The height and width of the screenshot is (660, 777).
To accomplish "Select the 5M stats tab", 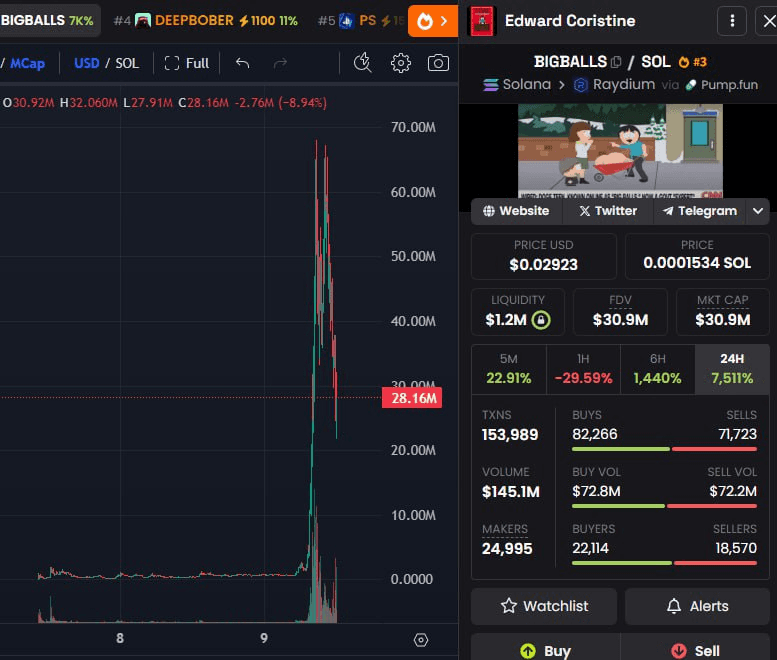I will pyautogui.click(x=508, y=369).
